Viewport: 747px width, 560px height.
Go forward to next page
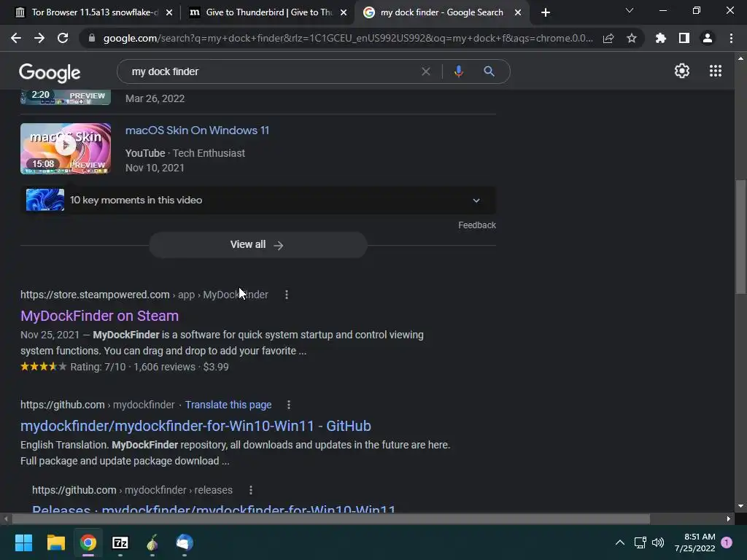pyautogui.click(x=39, y=38)
